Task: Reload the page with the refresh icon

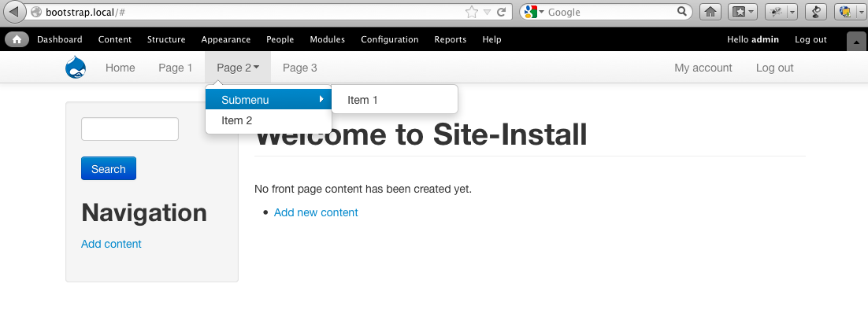Action: (502, 12)
